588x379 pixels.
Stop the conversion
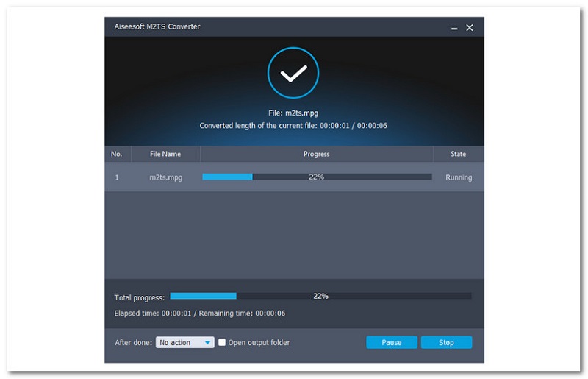[446, 342]
